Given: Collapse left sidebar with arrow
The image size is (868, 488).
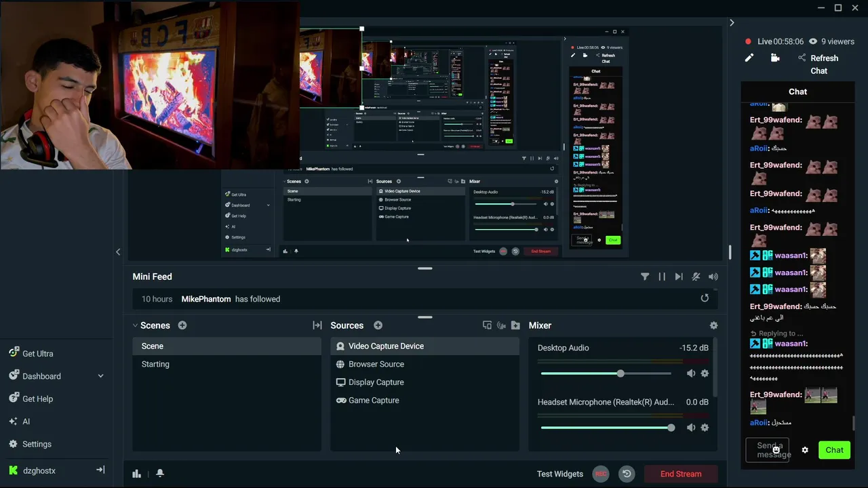Looking at the screenshot, I should [118, 252].
